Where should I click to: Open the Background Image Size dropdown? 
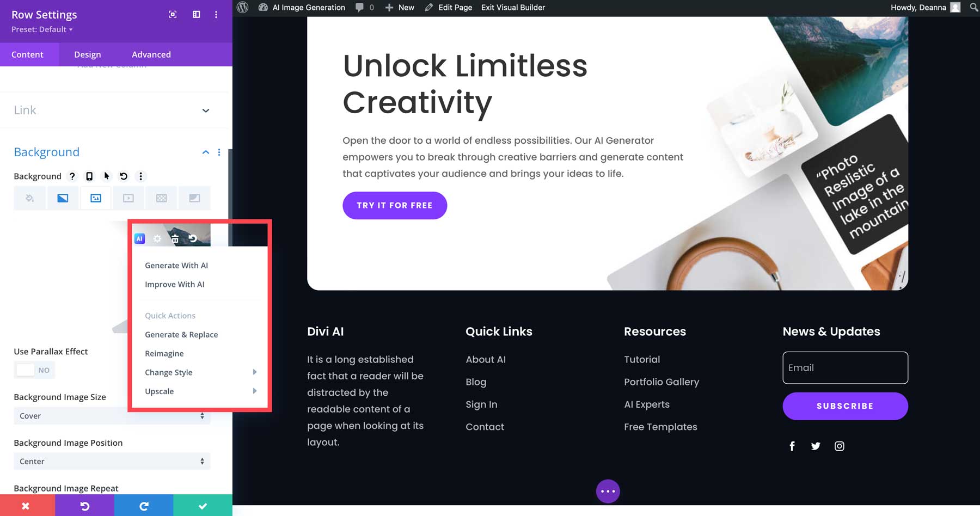pyautogui.click(x=112, y=415)
